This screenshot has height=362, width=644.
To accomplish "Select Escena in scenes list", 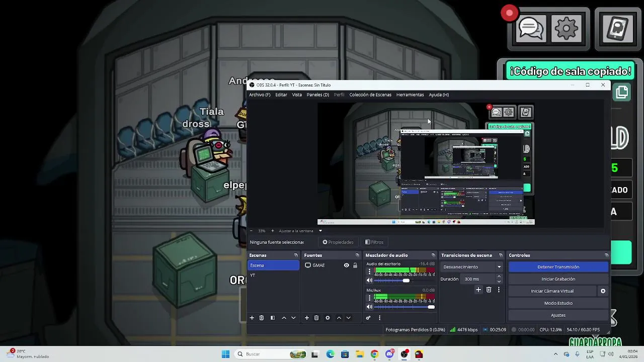I will [x=273, y=265].
